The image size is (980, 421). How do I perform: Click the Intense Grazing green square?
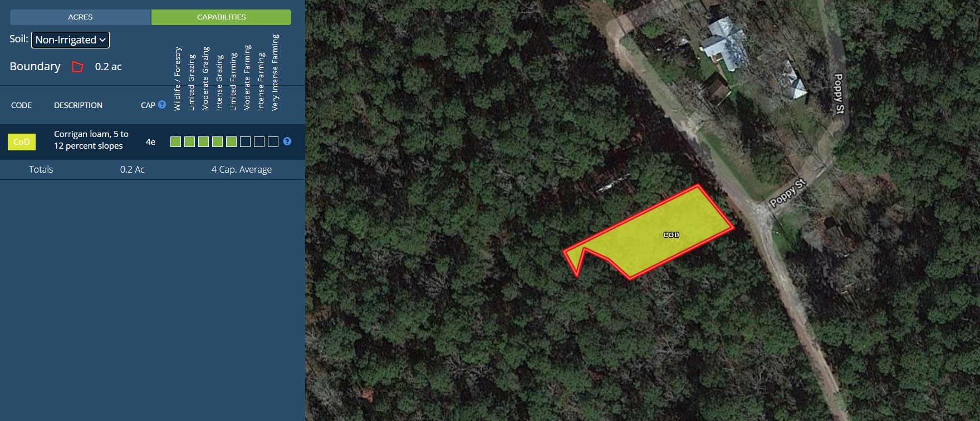pos(217,142)
